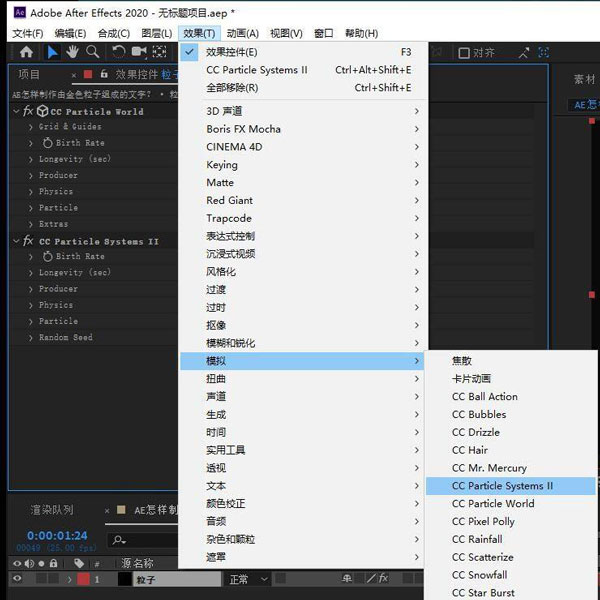
Task: Open the 帮助(H) menu
Action: point(362,34)
